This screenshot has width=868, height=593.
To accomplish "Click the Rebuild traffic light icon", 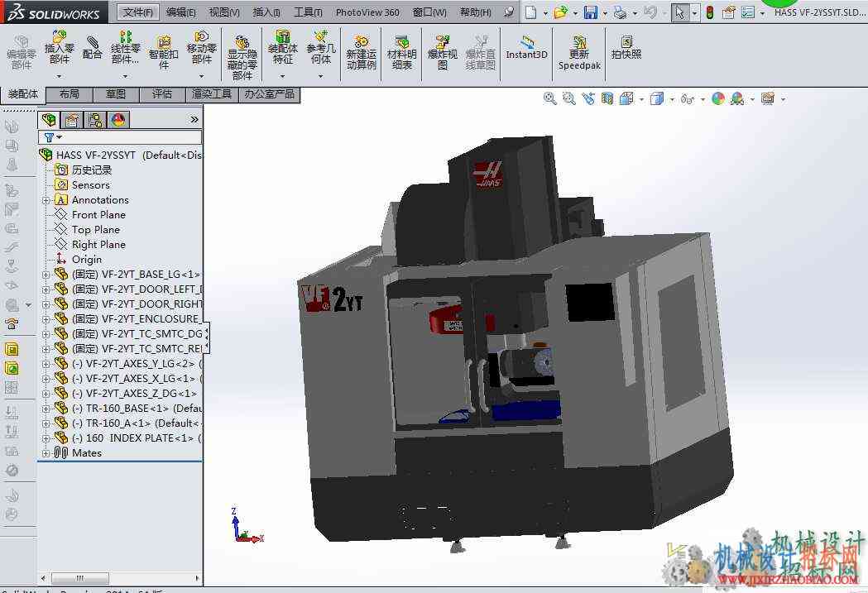I will [x=710, y=12].
